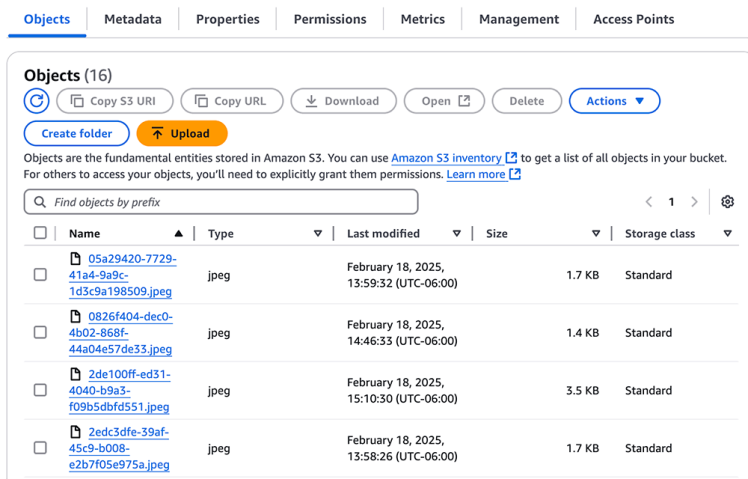Expand the Actions dropdown menu
This screenshot has height=479, width=748.
click(614, 101)
